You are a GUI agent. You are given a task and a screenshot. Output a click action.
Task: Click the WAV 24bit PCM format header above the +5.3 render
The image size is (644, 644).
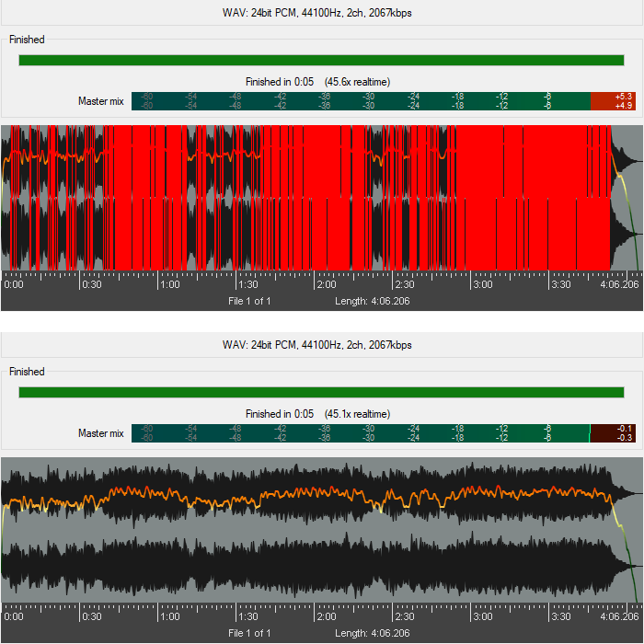point(317,13)
